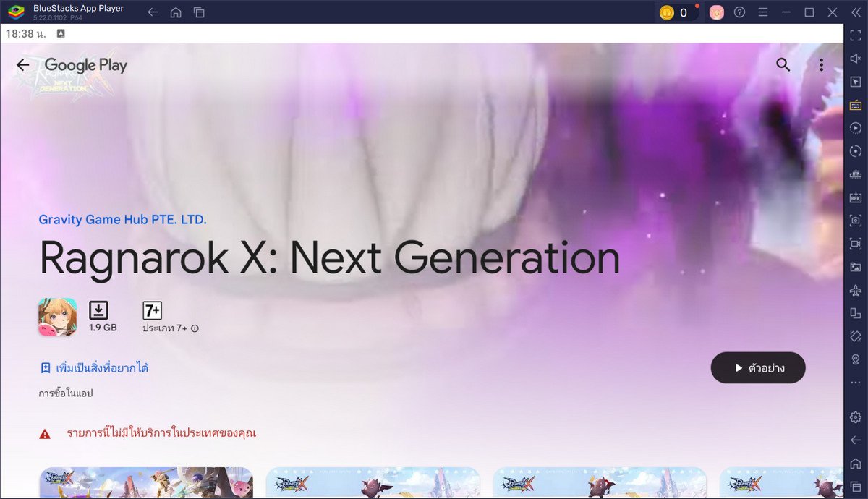The image size is (868, 499).
Task: Show more sidebar tools ellipsis
Action: point(856,383)
